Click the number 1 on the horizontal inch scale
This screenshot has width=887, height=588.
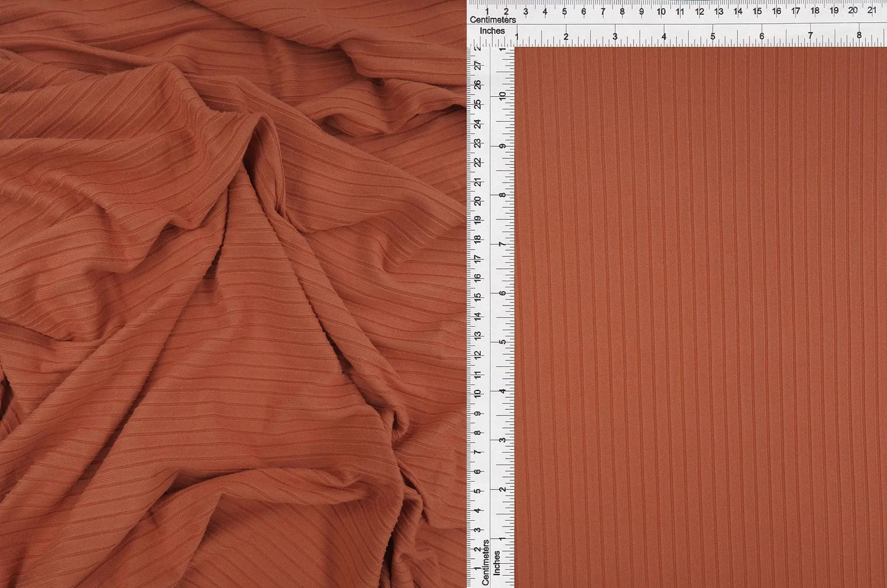(x=518, y=36)
